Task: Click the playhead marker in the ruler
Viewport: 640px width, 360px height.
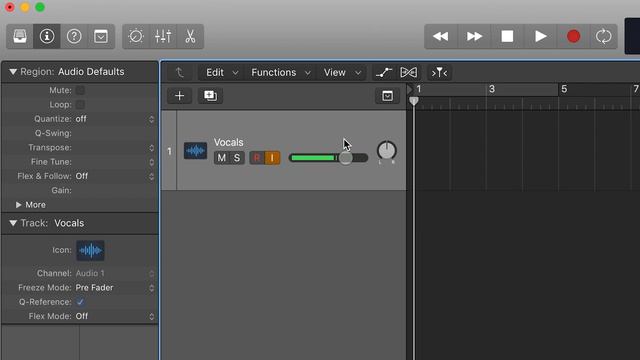Action: [x=414, y=101]
